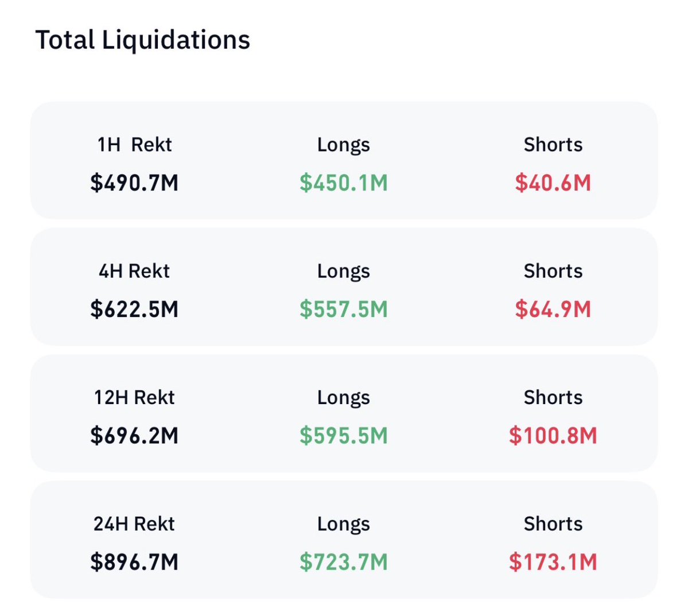Viewport: 688px width, 616px height.
Task: Select the $40.6M shorts value
Action: coord(553,183)
